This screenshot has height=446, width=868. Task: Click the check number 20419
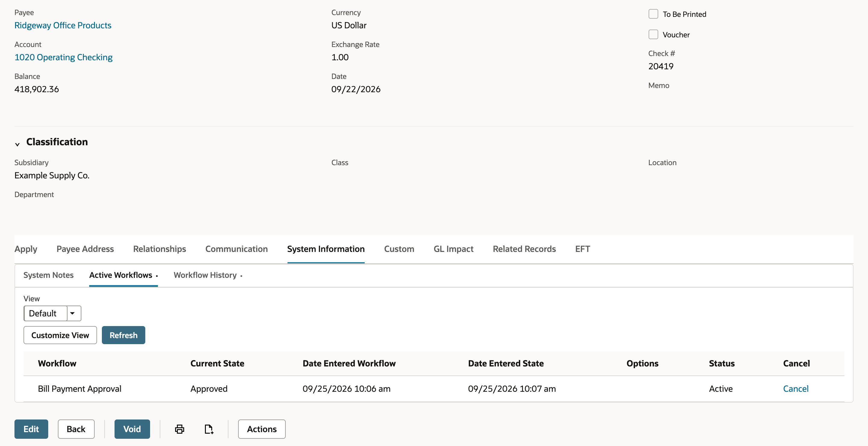click(x=661, y=66)
